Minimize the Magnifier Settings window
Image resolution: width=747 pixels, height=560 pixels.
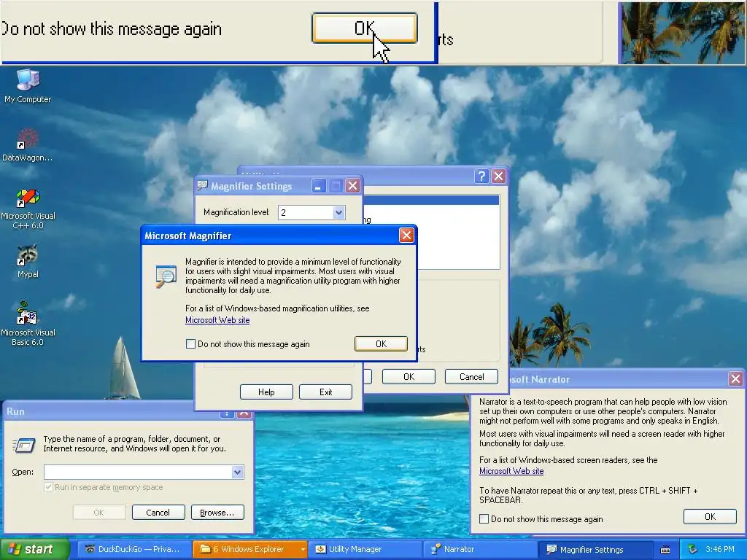(319, 186)
